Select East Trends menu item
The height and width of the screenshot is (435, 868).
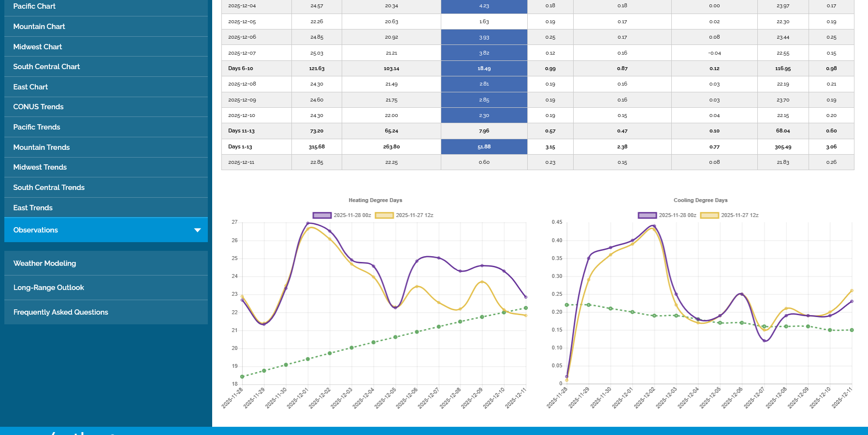point(33,208)
